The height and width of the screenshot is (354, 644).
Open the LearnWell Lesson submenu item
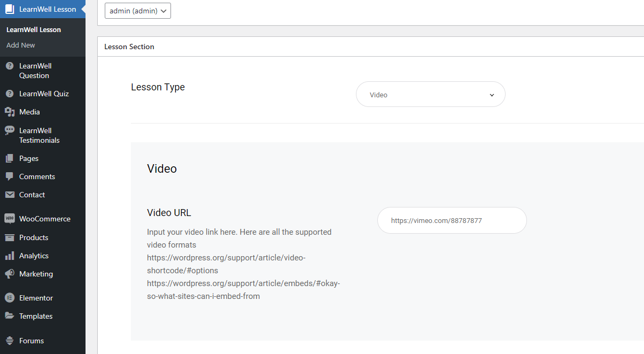coord(34,29)
